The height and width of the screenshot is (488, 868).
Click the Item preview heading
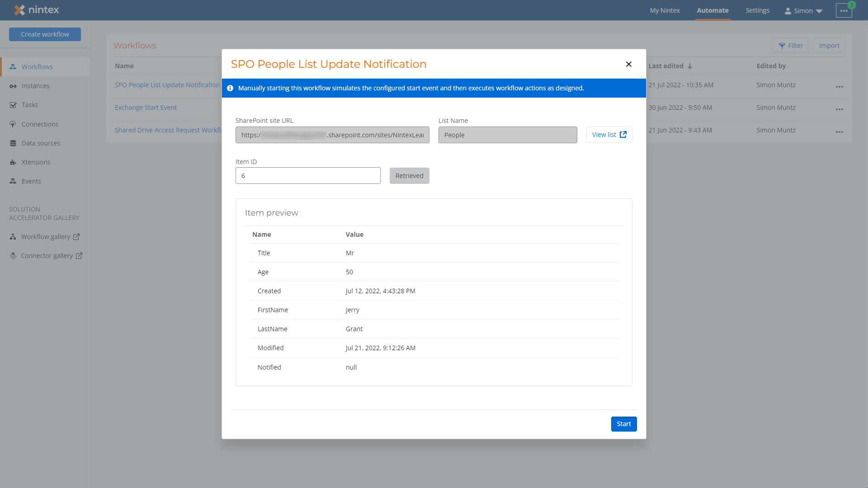(x=271, y=213)
